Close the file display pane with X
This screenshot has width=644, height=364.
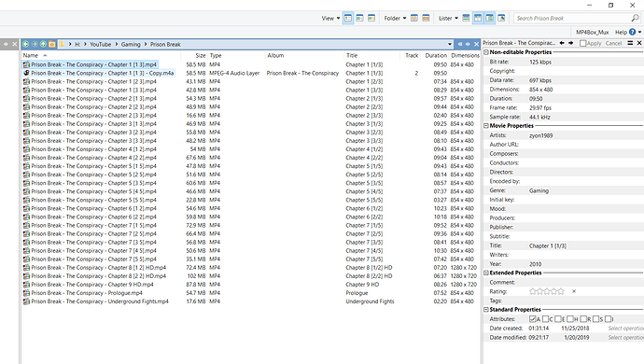476,44
